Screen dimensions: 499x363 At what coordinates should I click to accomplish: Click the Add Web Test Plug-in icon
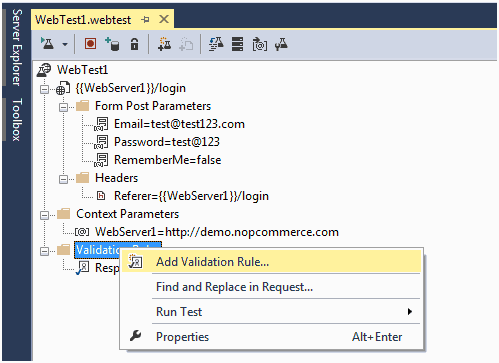coord(237,44)
